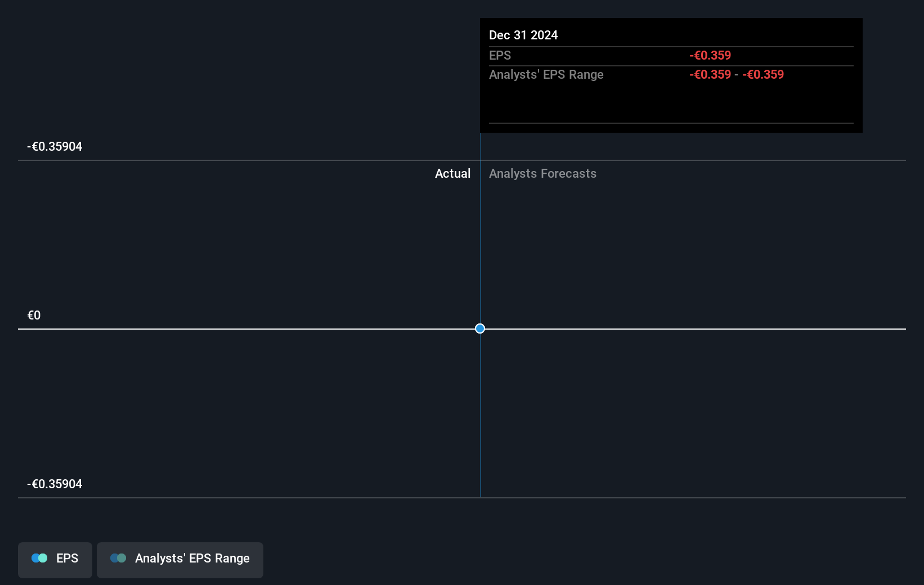924x585 pixels.
Task: Click the EPS legend color dots icon
Action: [x=39, y=558]
